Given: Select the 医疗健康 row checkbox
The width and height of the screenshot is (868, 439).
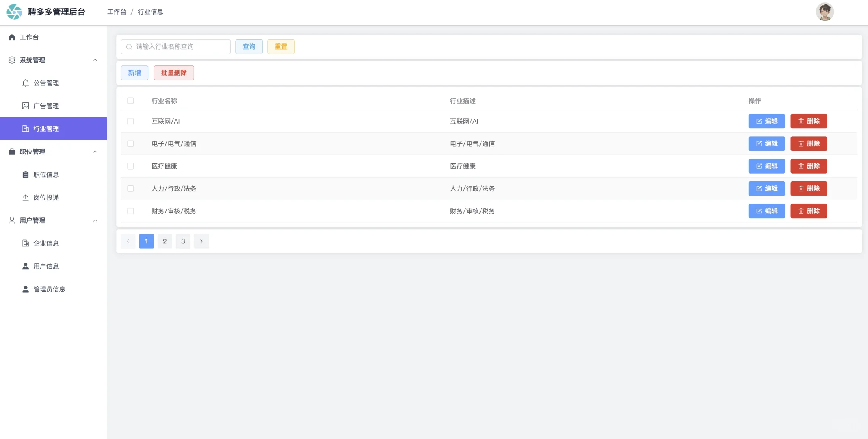Looking at the screenshot, I should (130, 166).
